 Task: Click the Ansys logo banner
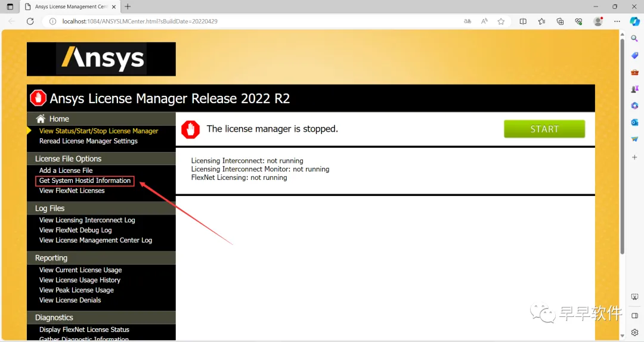click(101, 59)
